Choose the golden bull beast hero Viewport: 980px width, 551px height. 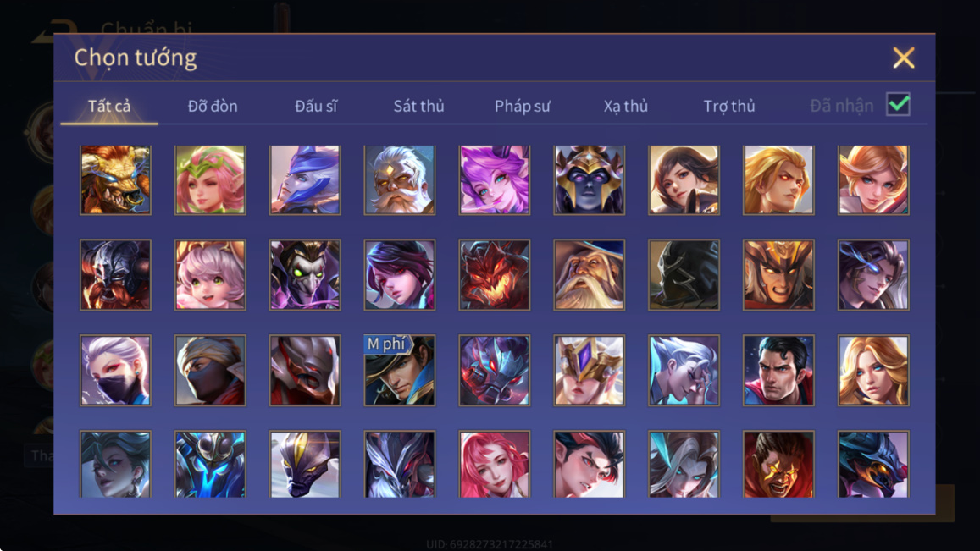(x=115, y=180)
